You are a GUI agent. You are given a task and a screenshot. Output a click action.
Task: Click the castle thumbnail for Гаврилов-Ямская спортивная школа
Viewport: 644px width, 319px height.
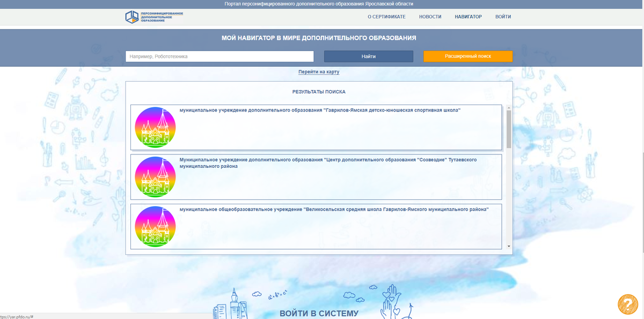click(x=155, y=128)
